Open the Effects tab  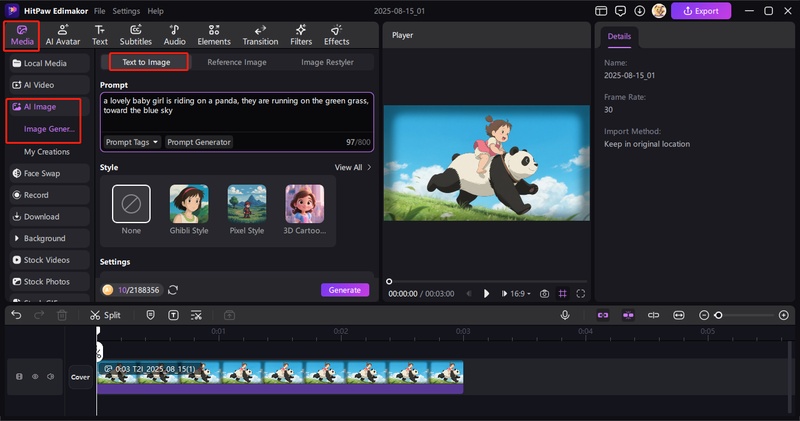tap(336, 35)
